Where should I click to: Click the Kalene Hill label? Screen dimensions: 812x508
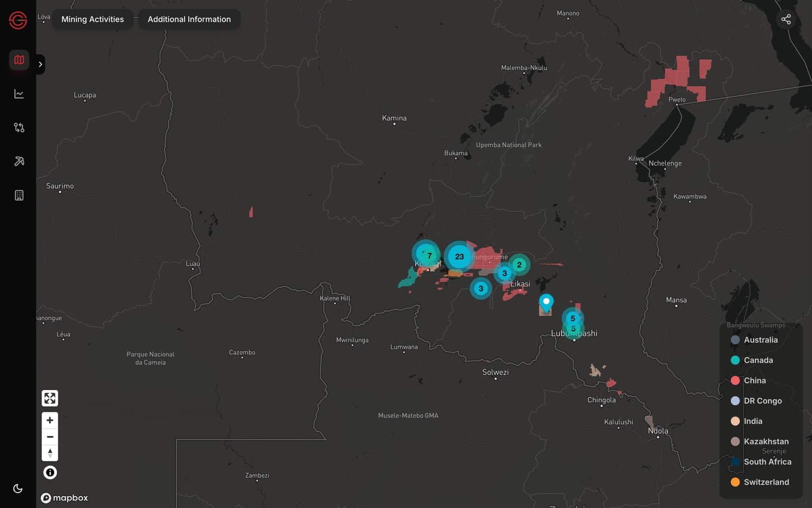[335, 298]
